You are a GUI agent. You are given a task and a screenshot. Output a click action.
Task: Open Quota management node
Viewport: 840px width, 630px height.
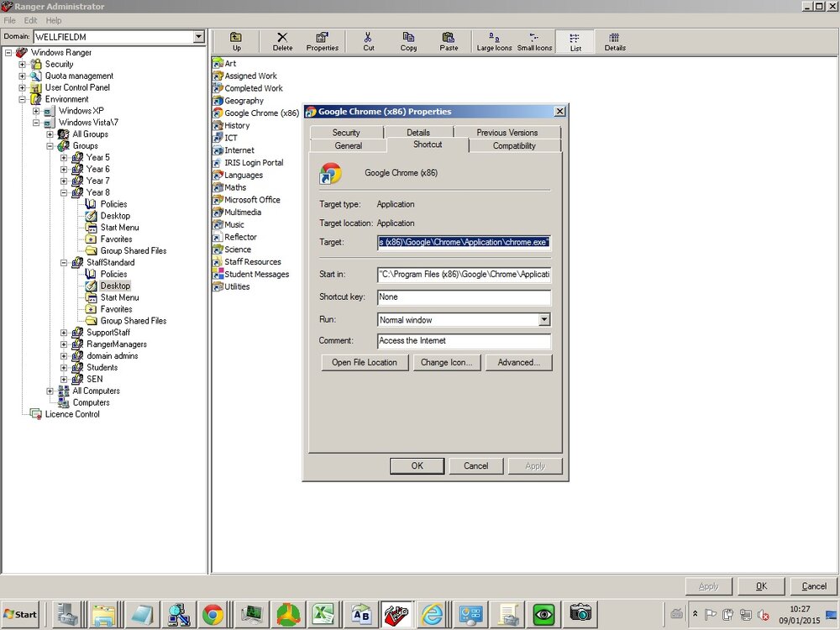tap(79, 76)
